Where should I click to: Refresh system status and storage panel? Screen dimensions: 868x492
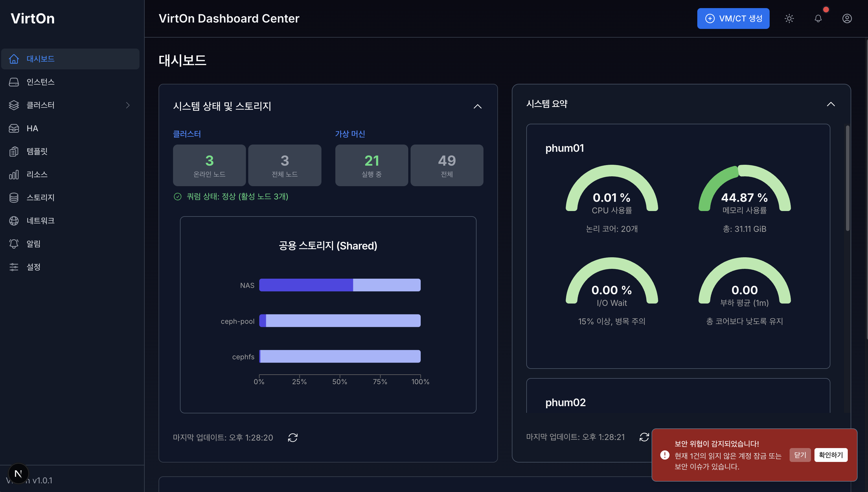click(x=293, y=438)
